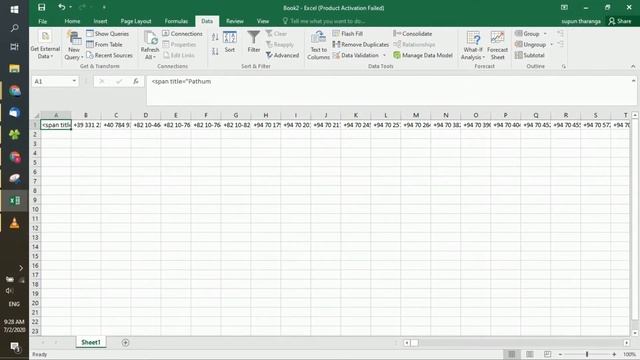
Task: Switch to the Formulas tab
Action: coord(176,21)
